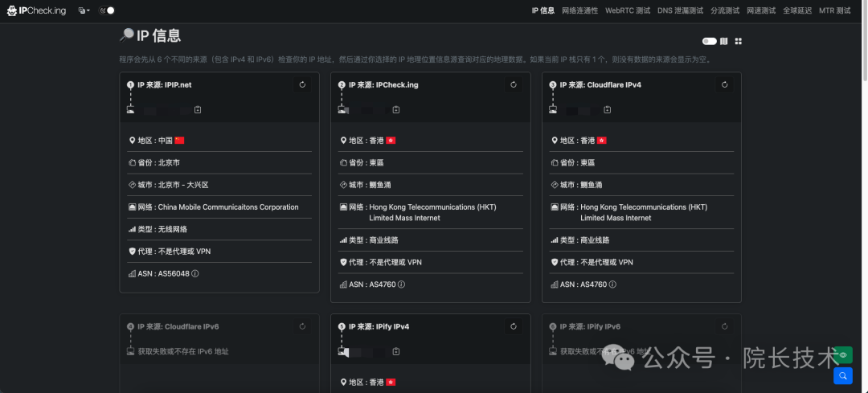Copy IP address in IPIP.net card

coord(199,109)
